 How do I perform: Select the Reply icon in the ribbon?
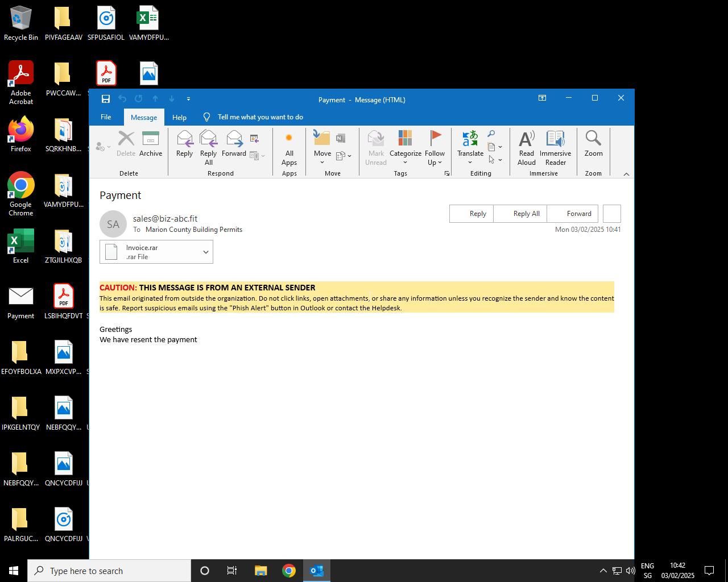pos(184,144)
